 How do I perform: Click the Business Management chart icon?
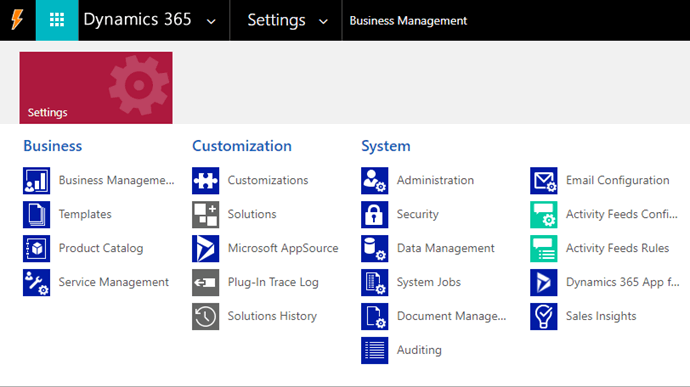(x=37, y=181)
